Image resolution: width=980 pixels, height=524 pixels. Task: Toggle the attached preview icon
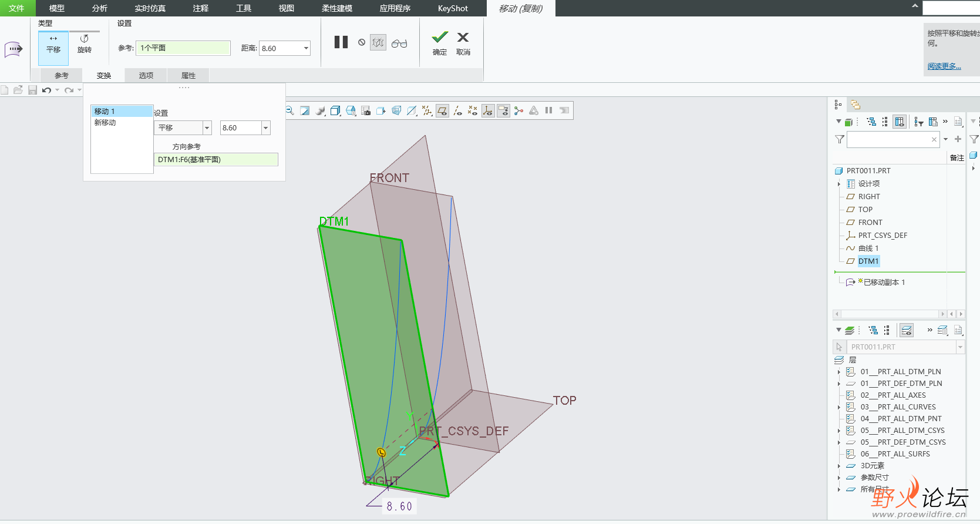378,42
